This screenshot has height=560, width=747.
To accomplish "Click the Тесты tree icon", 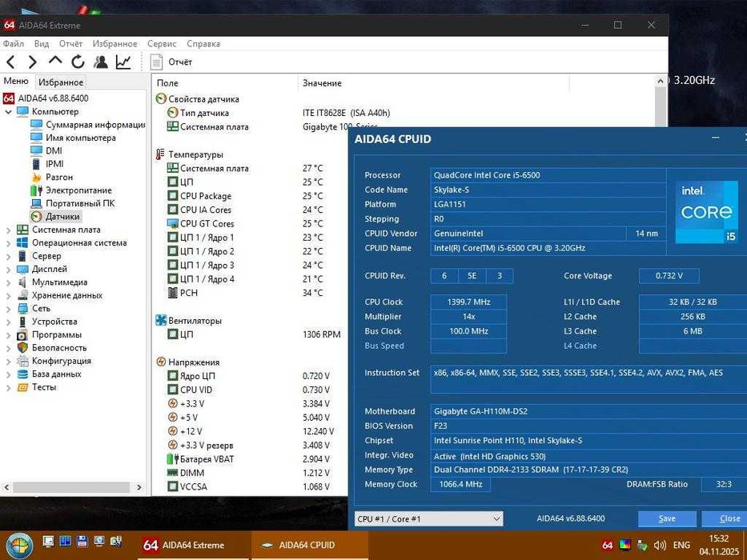I will [22, 387].
